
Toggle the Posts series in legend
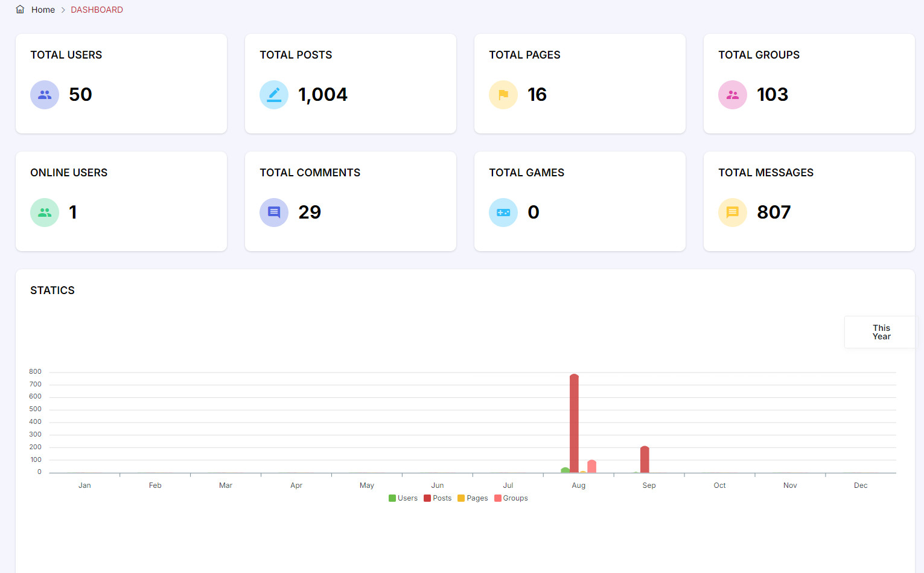pos(438,498)
